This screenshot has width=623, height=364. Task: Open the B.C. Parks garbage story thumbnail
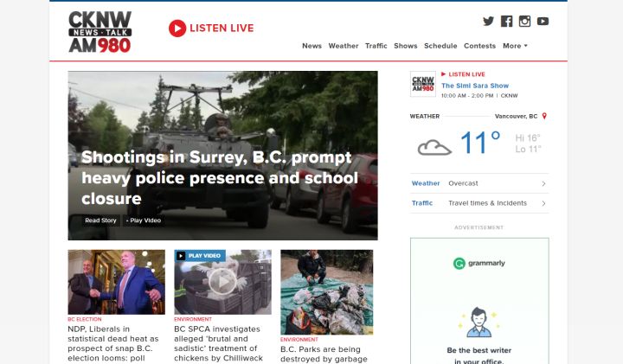coord(326,291)
